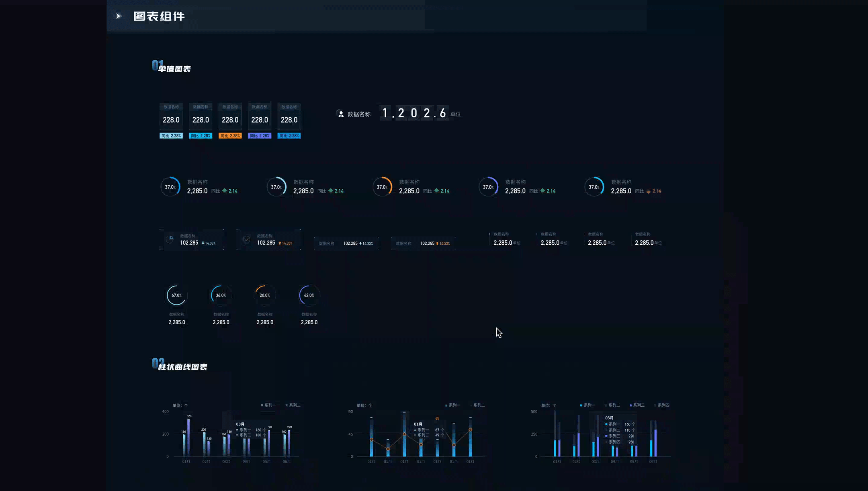Click the 320 bar value label
Viewport: 868px width, 491px height.
pos(189,416)
